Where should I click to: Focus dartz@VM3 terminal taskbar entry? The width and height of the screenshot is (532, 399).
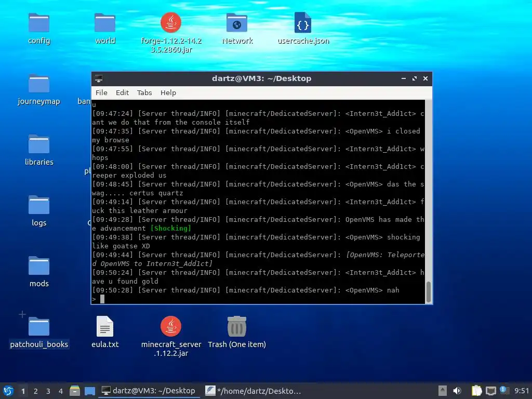(x=149, y=391)
